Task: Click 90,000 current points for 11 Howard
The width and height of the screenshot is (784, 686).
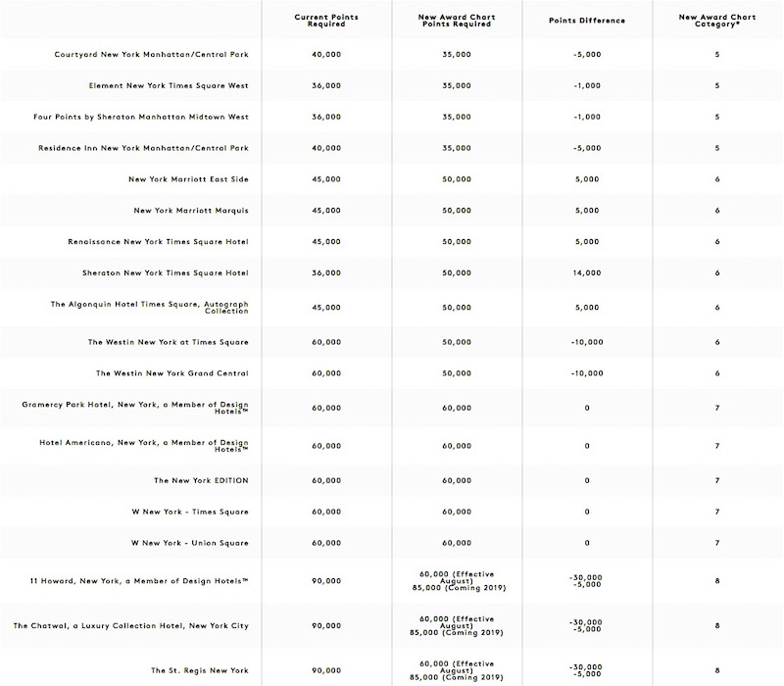Action: coord(326,581)
